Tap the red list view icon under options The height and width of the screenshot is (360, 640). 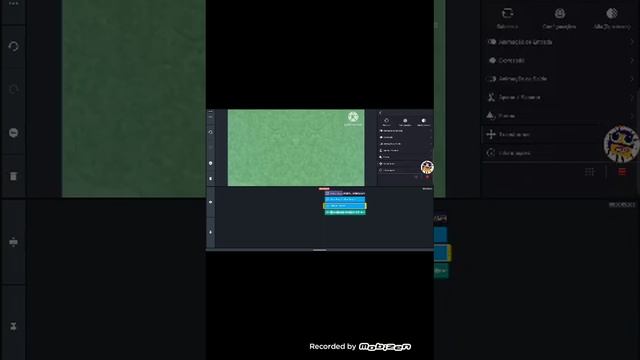tap(427, 177)
